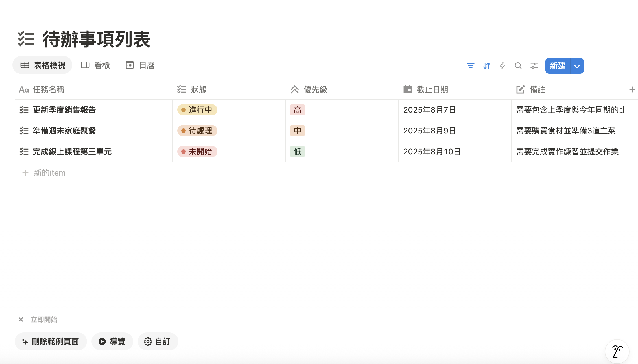Open the 進行中 status dropdown

(x=197, y=110)
